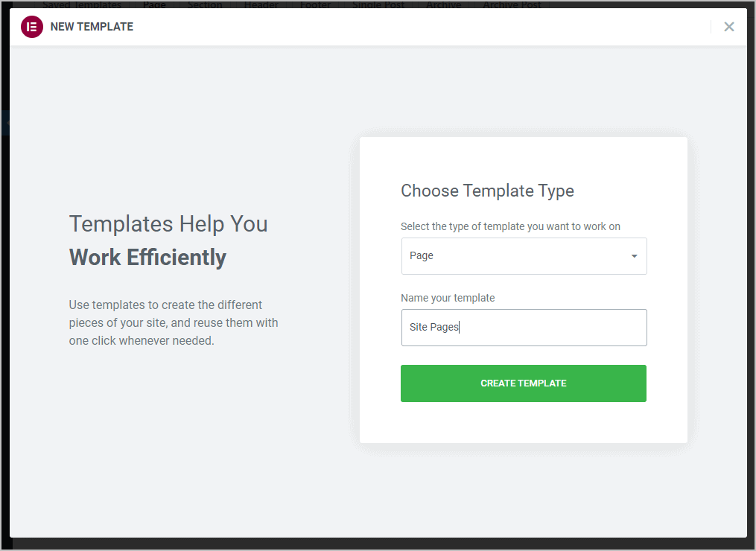Switch to the Header tab
This screenshot has width=756, height=551.
click(261, 4)
